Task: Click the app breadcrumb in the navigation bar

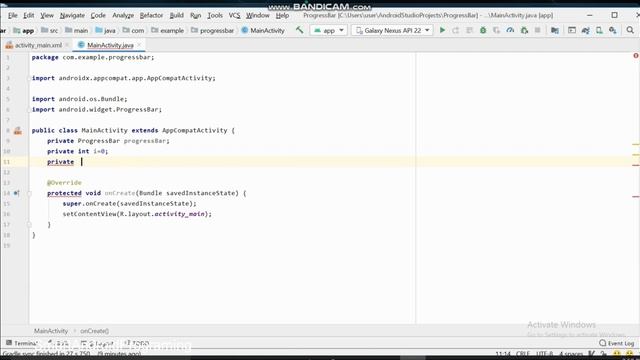Action: coord(24,30)
